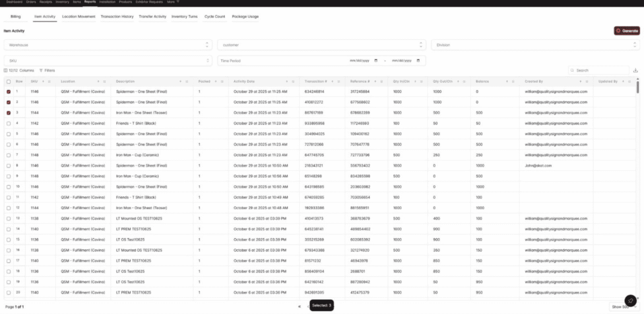Open Inventory in top navigation
The image size is (644, 314).
pos(62,2)
